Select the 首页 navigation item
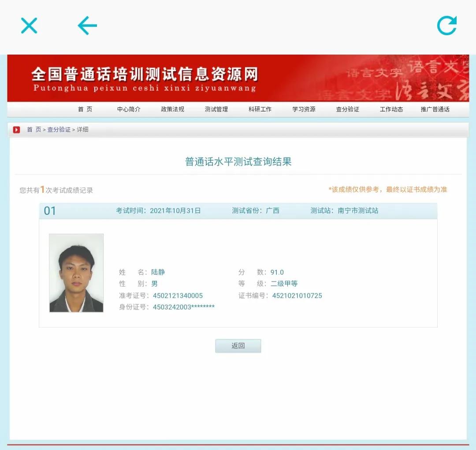 [x=85, y=110]
